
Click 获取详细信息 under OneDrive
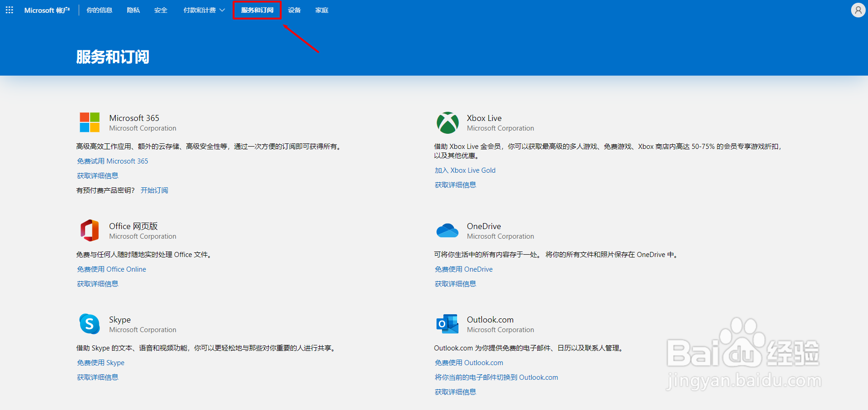455,284
